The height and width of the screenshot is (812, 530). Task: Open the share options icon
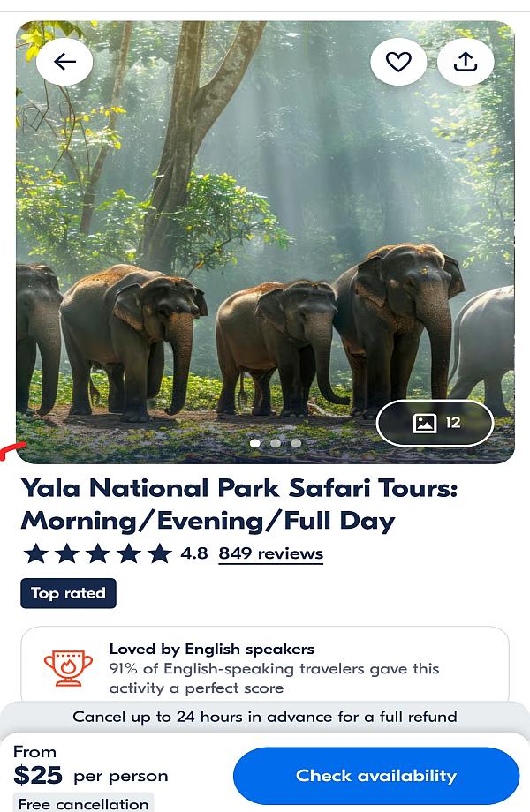click(x=466, y=62)
